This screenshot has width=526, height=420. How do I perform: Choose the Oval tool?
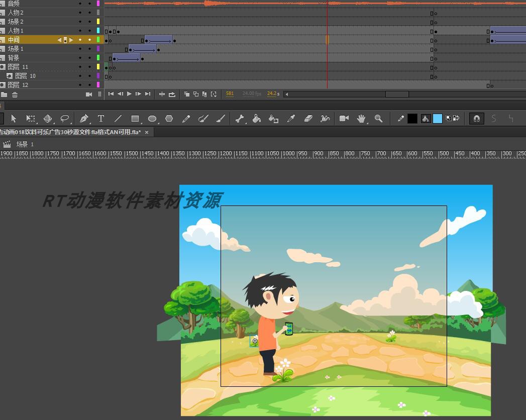[152, 119]
